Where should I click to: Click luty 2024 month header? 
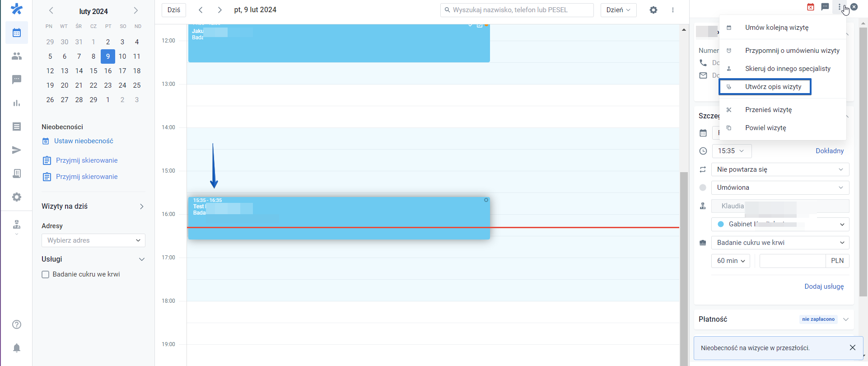pos(93,11)
